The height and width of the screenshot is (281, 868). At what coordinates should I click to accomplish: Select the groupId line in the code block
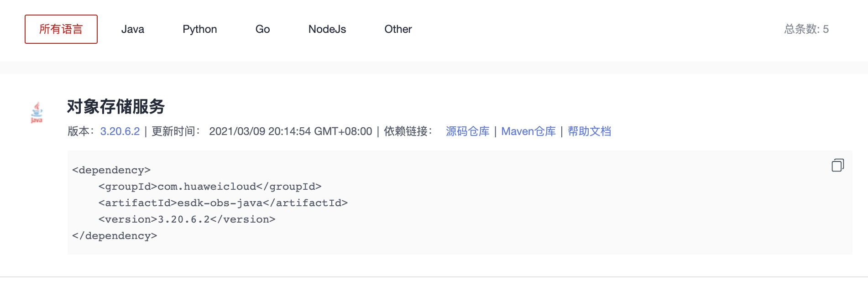209,186
